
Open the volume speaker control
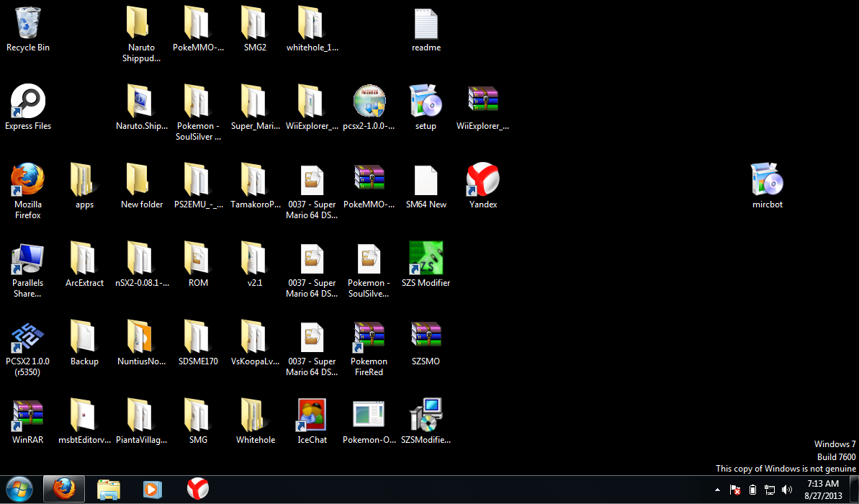(x=787, y=490)
